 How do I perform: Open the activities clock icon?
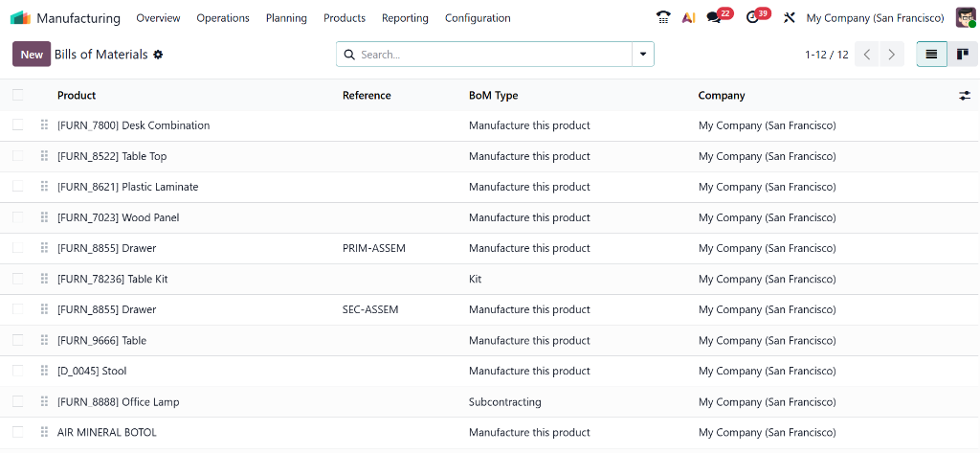click(752, 18)
